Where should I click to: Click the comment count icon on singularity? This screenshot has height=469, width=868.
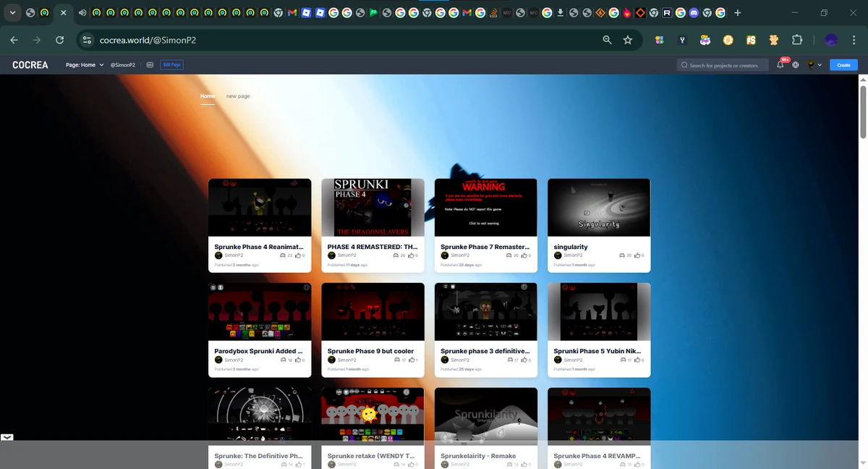coord(622,255)
